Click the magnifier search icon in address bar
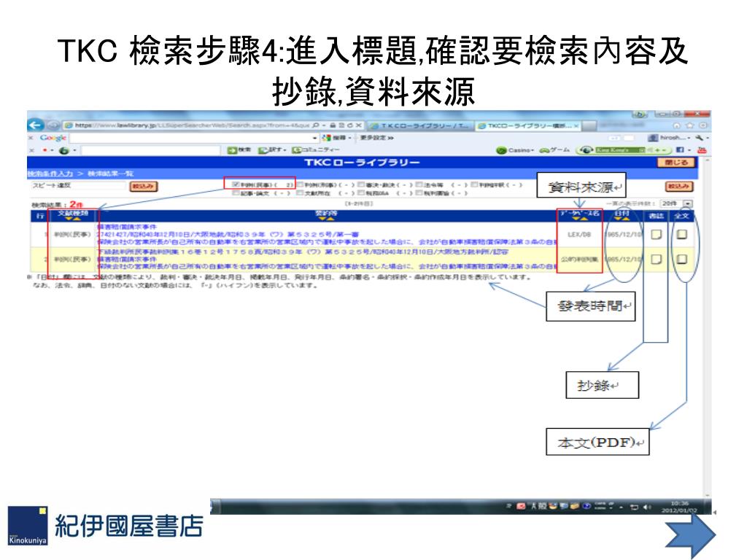 click(x=315, y=125)
